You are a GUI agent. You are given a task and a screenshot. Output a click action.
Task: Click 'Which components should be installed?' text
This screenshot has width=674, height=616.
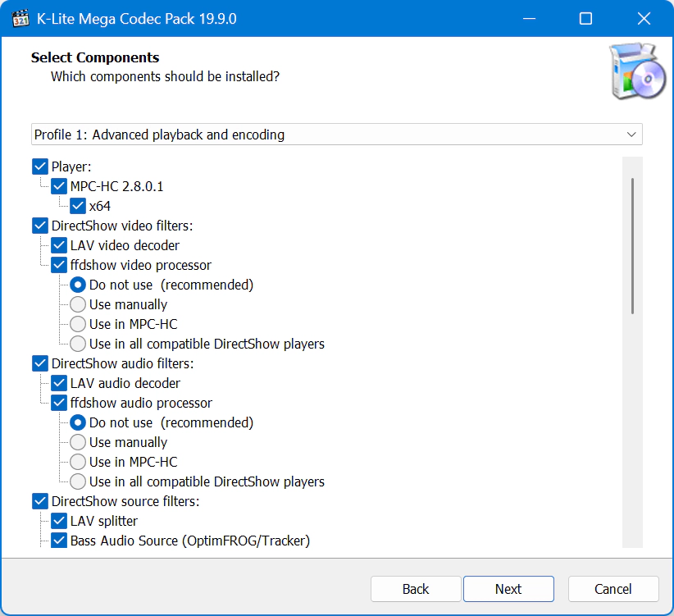click(165, 76)
